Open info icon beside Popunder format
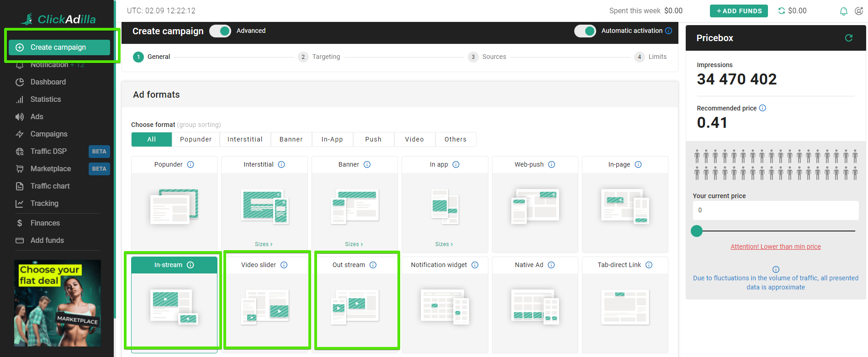The image size is (868, 357). (191, 164)
